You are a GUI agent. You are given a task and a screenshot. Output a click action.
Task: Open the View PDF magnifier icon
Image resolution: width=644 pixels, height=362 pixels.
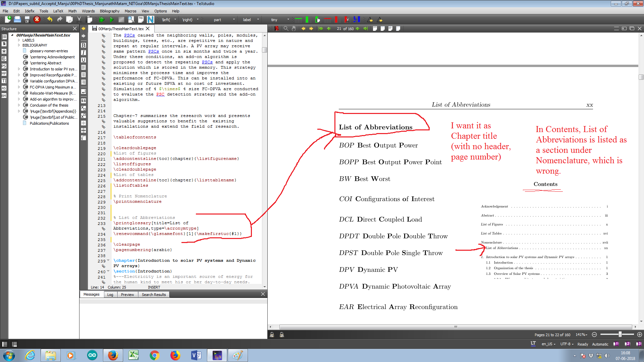131,19
